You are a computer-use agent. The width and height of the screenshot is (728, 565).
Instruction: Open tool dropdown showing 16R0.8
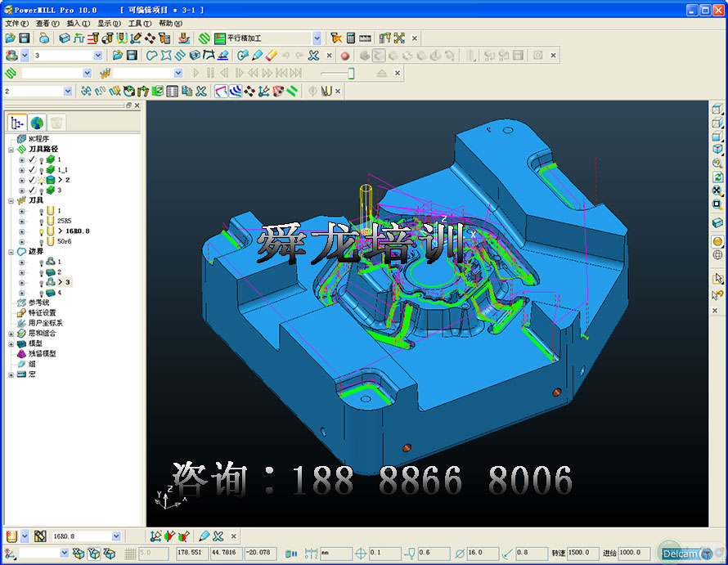pyautogui.click(x=116, y=536)
